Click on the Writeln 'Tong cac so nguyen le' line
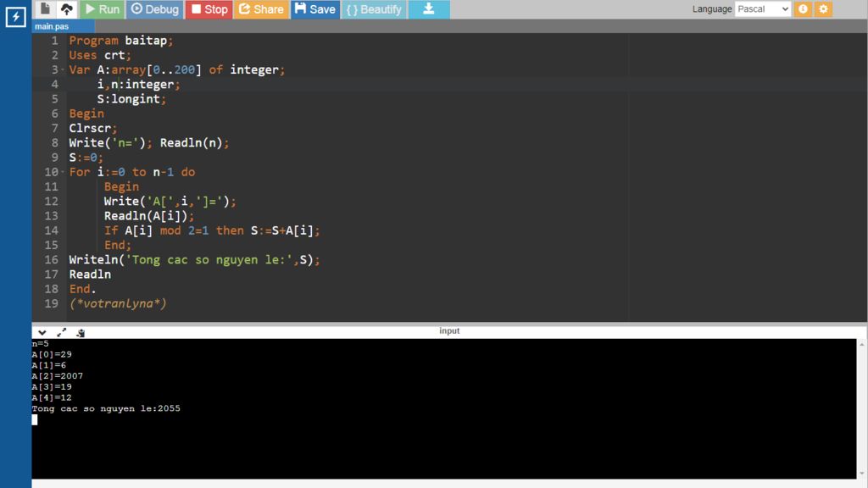 pos(194,259)
